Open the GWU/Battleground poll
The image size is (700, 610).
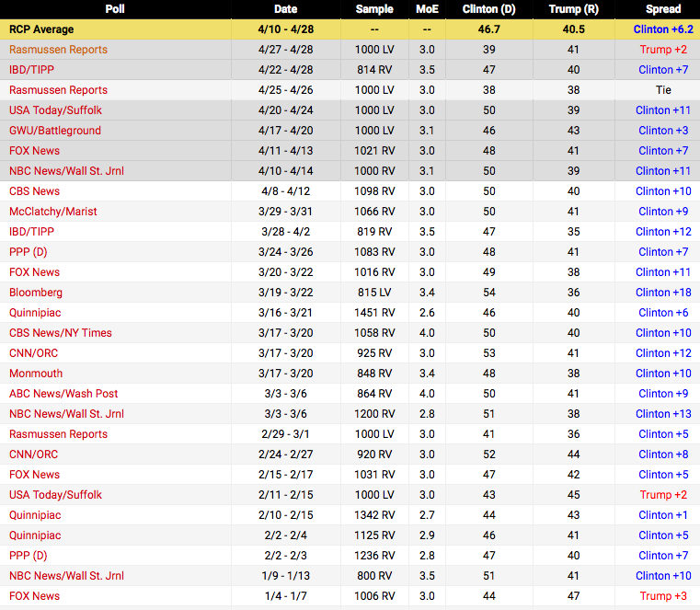[55, 131]
